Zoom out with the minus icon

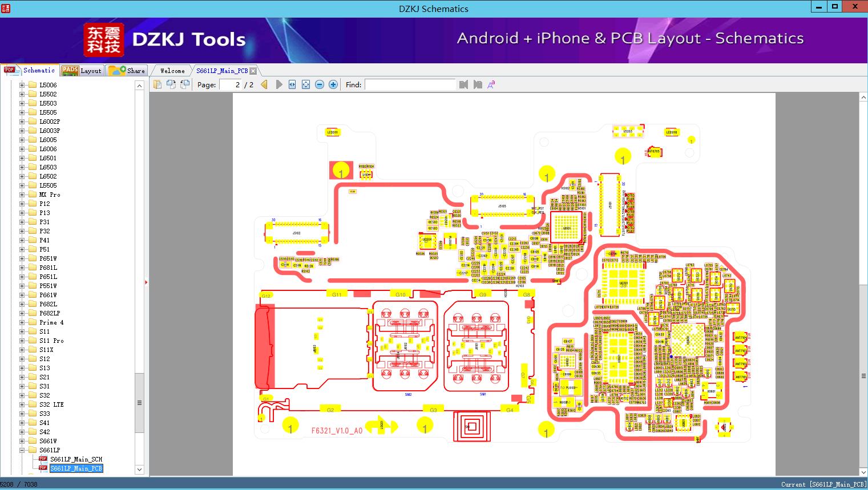[320, 84]
